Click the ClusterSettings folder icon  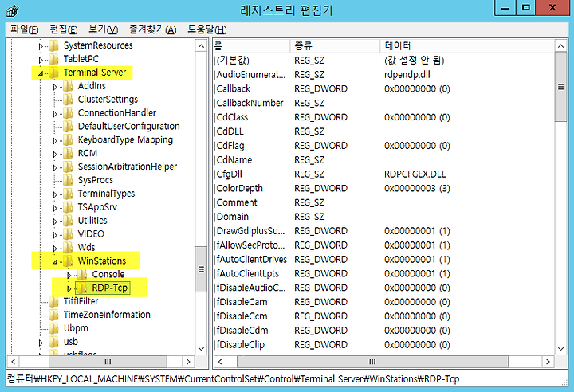pyautogui.click(x=68, y=100)
